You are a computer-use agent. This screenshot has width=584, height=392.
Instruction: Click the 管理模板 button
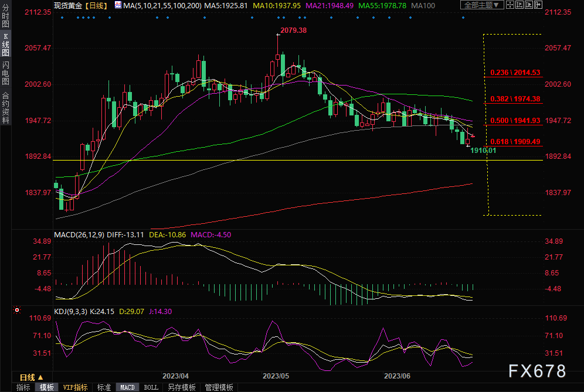point(219,387)
